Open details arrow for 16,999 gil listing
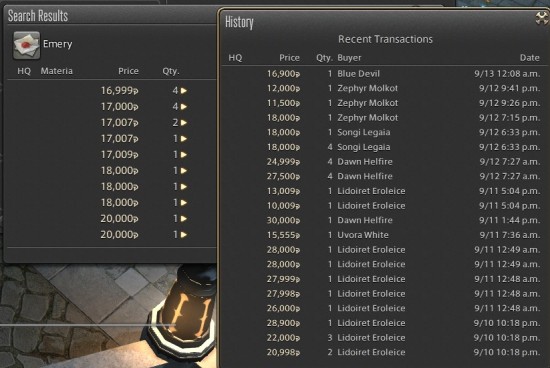Image resolution: width=550 pixels, height=368 pixels. pos(184,91)
